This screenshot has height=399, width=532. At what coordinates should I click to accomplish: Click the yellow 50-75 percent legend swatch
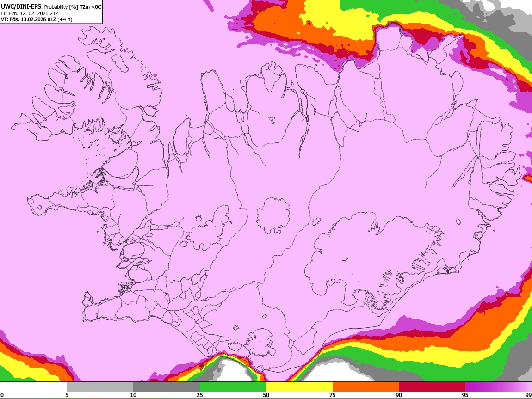[299, 387]
